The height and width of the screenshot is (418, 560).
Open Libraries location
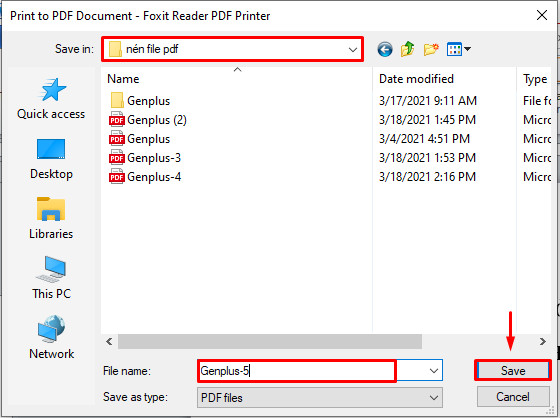51,218
